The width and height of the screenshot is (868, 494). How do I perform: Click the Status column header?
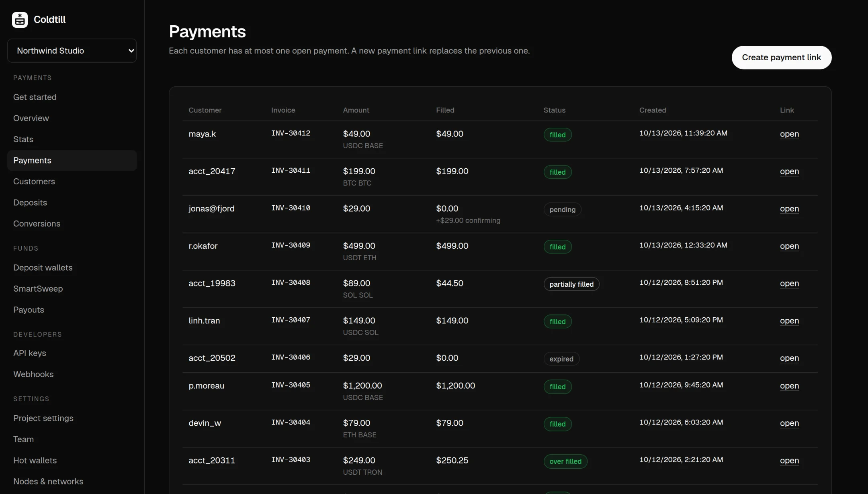coord(554,110)
